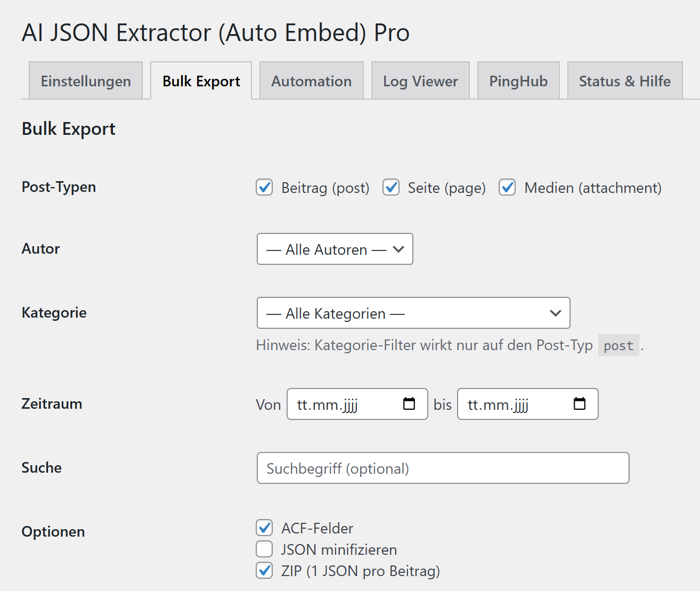Image resolution: width=700 pixels, height=591 pixels.
Task: Select the Bulk Export tab
Action: click(201, 81)
